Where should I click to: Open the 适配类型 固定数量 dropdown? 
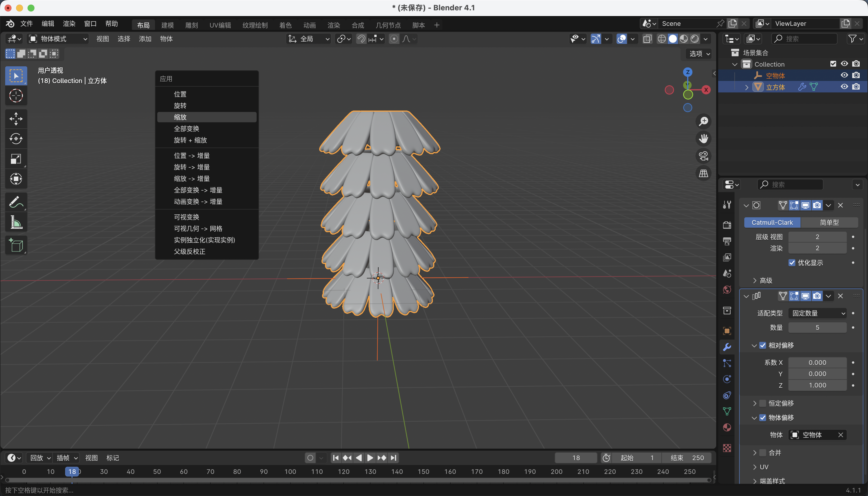pyautogui.click(x=817, y=313)
